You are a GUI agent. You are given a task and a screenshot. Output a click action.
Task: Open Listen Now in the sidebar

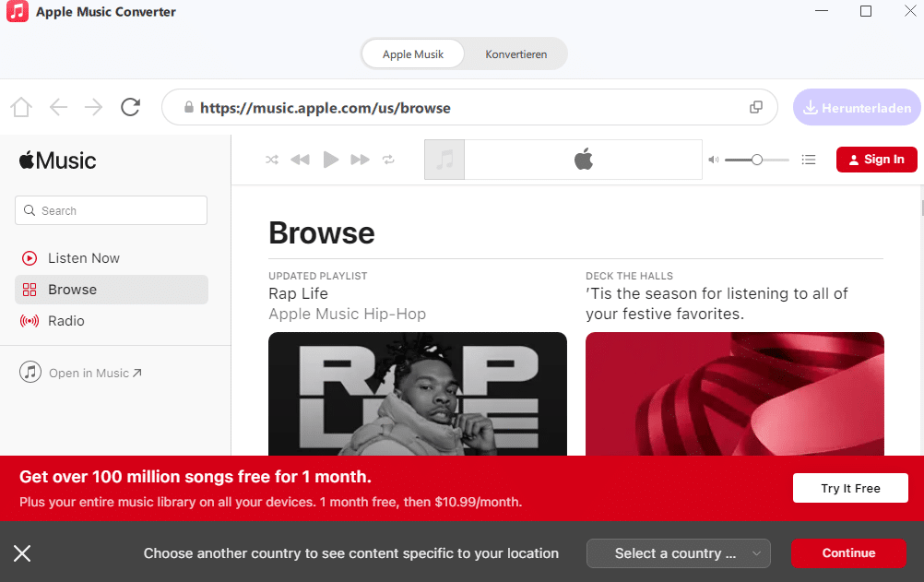(112, 258)
